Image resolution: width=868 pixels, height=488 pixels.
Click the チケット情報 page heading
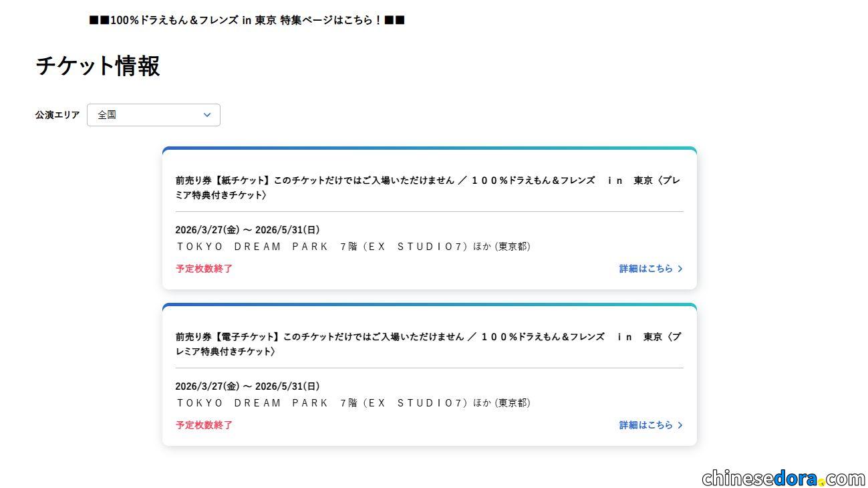pos(98,66)
